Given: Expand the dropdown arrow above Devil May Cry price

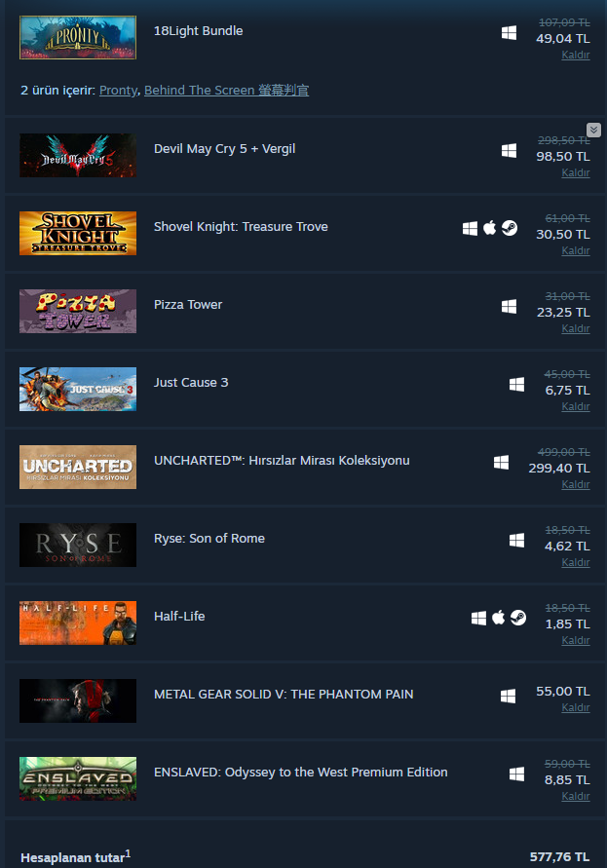Looking at the screenshot, I should click(x=593, y=131).
